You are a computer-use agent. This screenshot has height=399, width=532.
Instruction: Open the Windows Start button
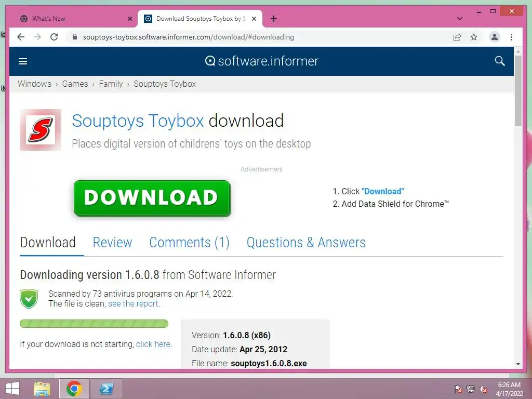pos(12,389)
